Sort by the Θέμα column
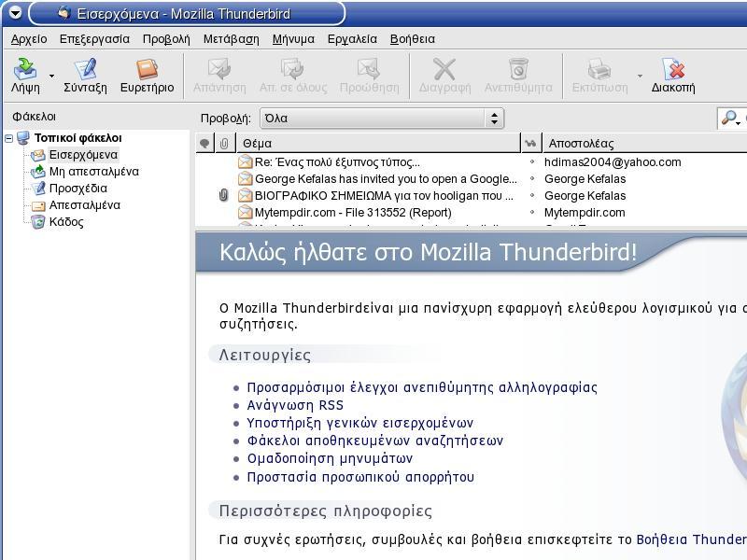 coord(377,144)
